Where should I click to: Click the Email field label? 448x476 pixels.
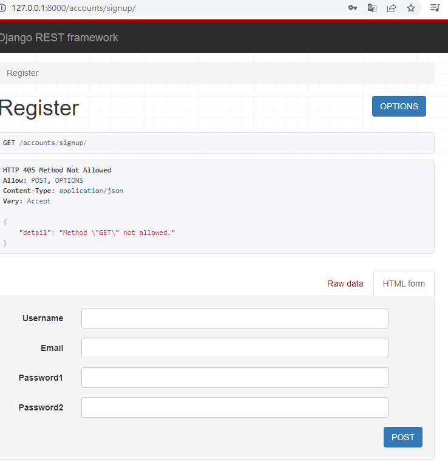52,348
